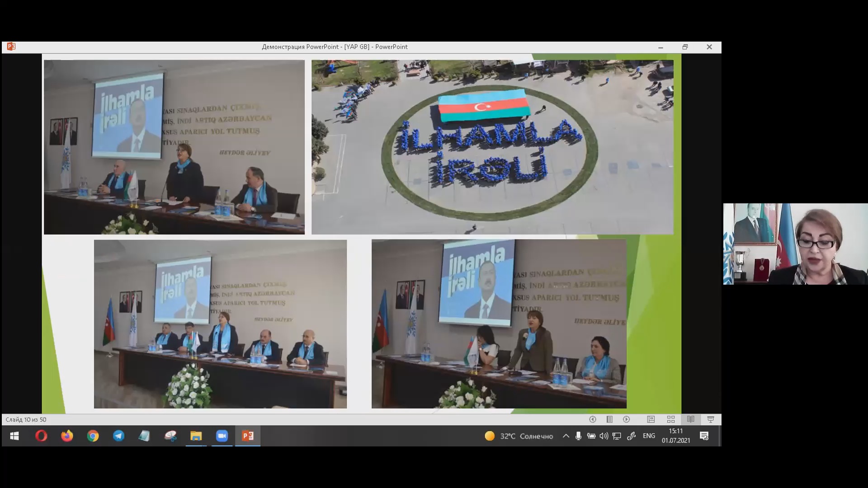Open Google Chrome from the taskbar

pyautogui.click(x=93, y=436)
